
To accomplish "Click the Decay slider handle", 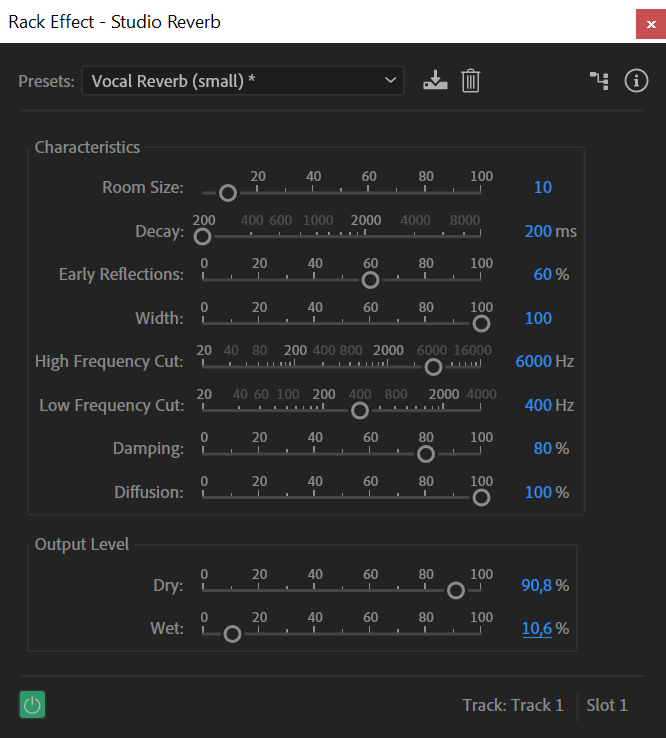I will pos(203,237).
